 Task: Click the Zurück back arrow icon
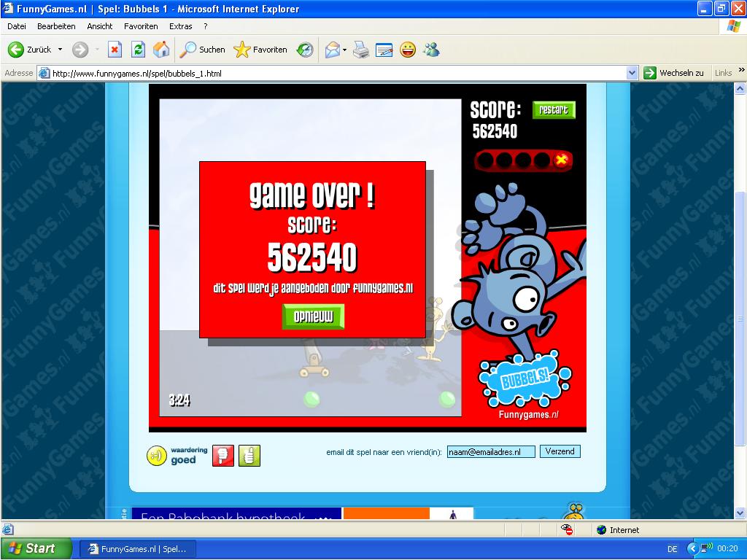coord(16,50)
